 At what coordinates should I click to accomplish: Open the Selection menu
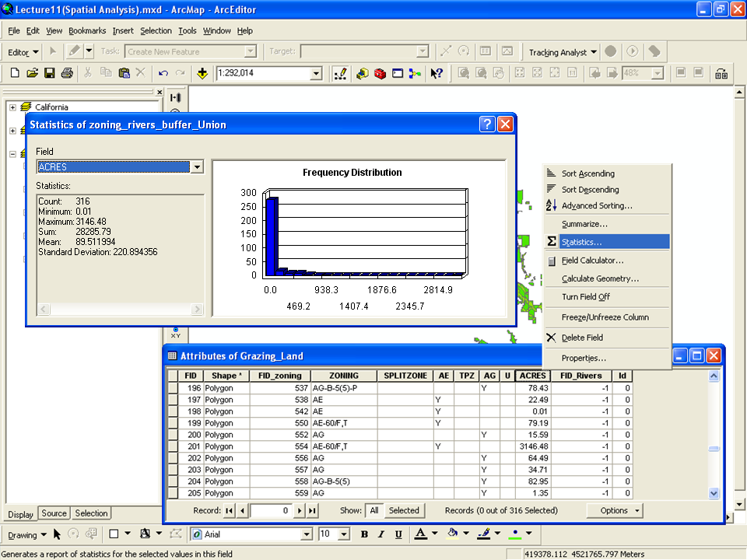[x=156, y=30]
